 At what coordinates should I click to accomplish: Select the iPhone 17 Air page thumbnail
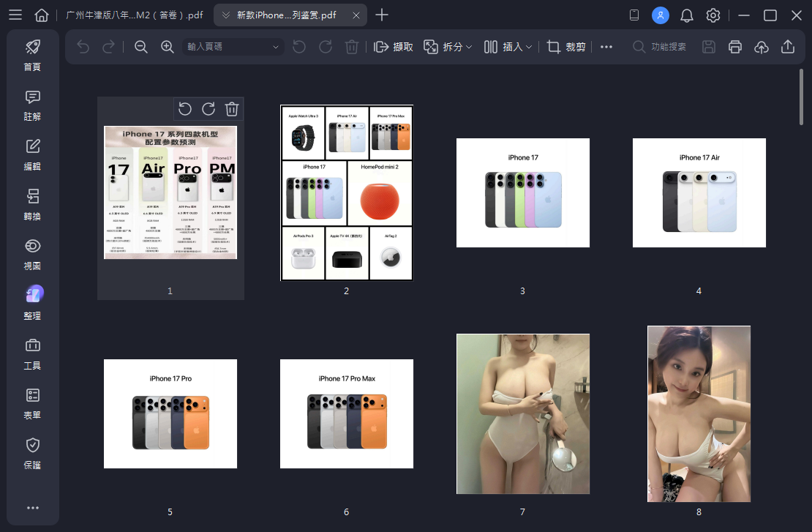699,192
